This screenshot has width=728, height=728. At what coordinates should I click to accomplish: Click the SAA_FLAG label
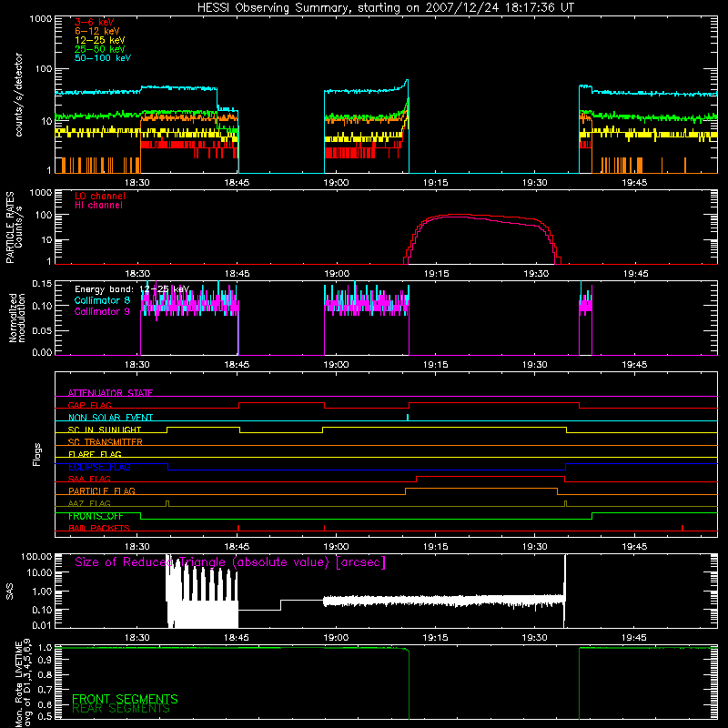(x=89, y=479)
